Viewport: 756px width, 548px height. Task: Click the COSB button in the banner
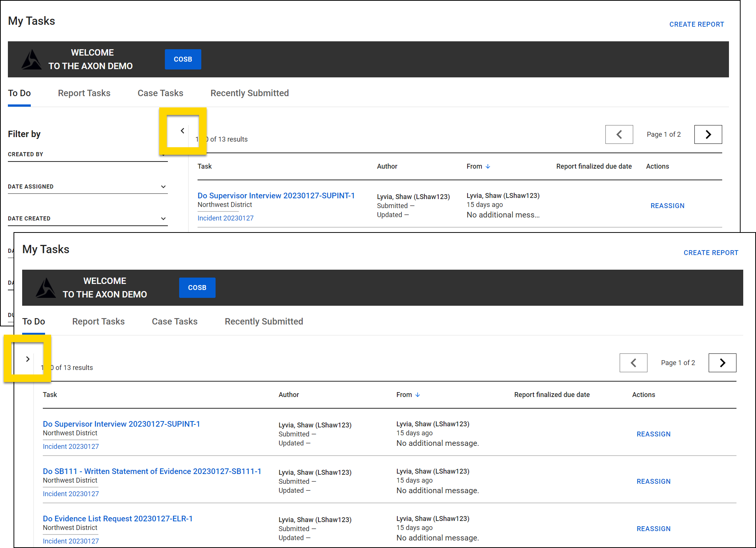pyautogui.click(x=197, y=287)
